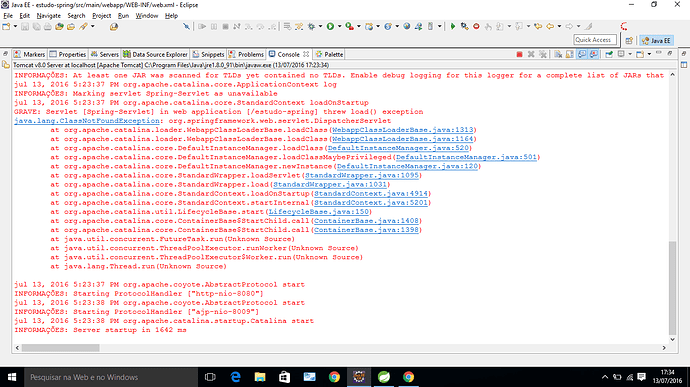The height and width of the screenshot is (387, 690).
Task: Toggle show console on standard output change
Action: click(x=582, y=55)
